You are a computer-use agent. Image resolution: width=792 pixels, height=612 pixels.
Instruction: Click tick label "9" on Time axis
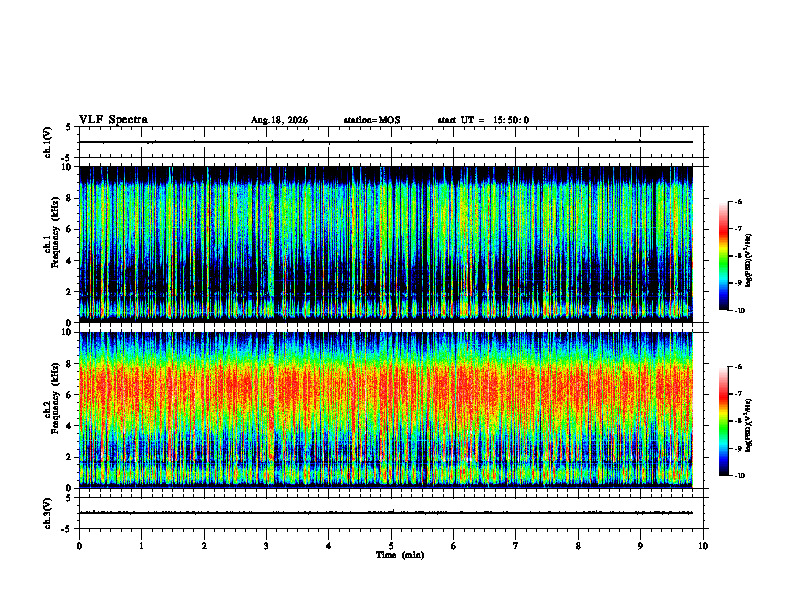click(x=640, y=546)
